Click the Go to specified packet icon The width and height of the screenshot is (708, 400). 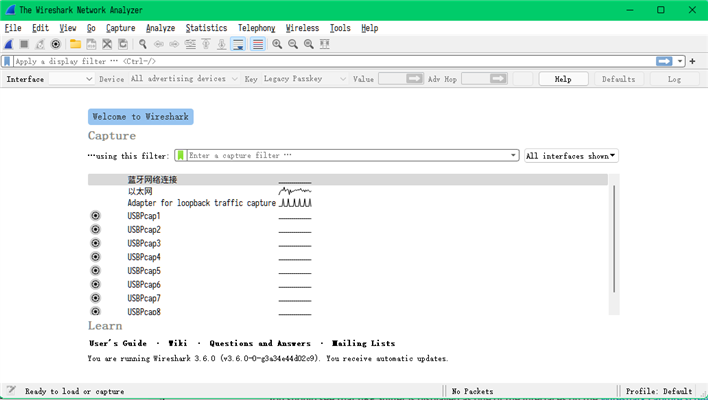pyautogui.click(x=190, y=44)
